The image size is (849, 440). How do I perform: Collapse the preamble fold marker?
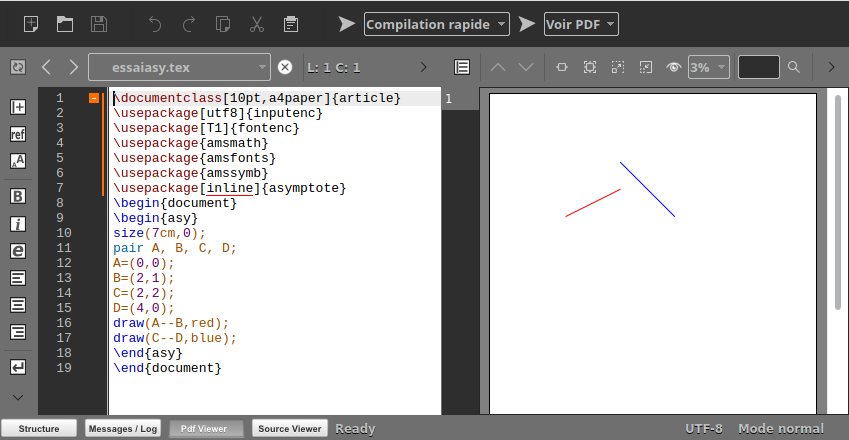94,98
